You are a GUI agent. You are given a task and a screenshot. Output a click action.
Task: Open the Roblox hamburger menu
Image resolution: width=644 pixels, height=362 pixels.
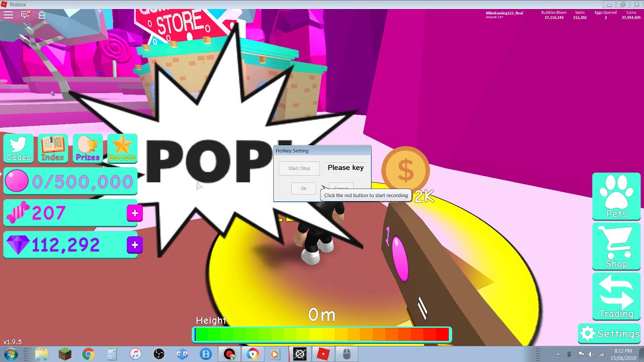coord(8,15)
